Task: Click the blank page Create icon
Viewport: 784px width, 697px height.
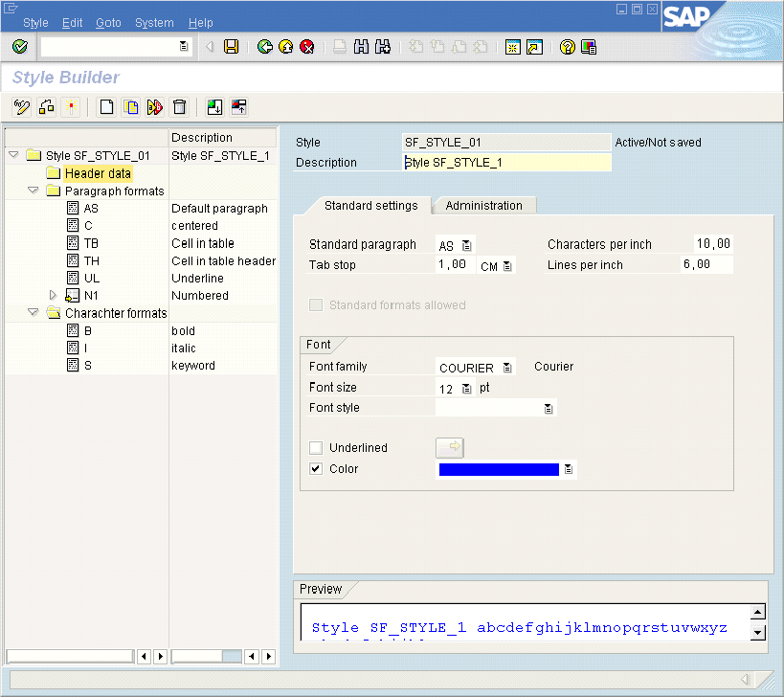Action: click(107, 107)
